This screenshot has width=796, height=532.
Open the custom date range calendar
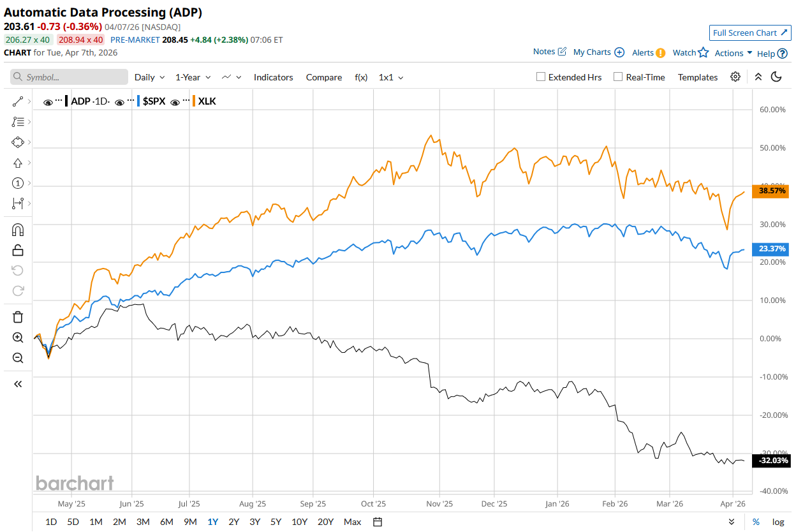[378, 522]
